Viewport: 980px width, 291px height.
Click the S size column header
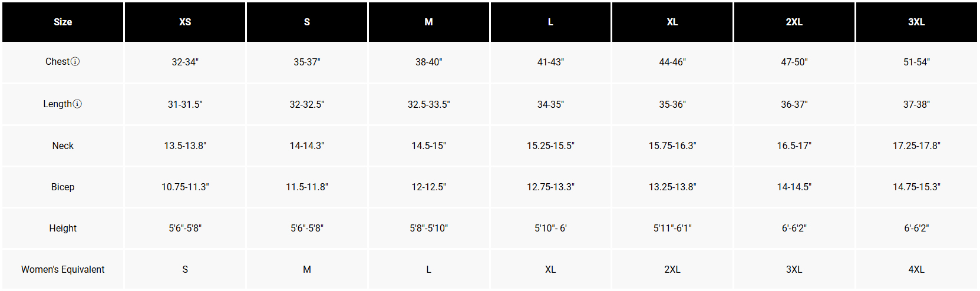pos(306,22)
